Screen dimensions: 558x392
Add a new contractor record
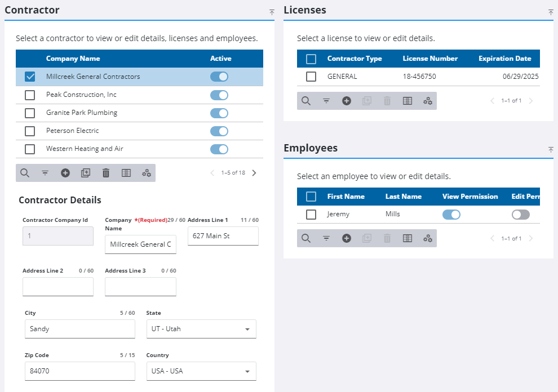(65, 173)
